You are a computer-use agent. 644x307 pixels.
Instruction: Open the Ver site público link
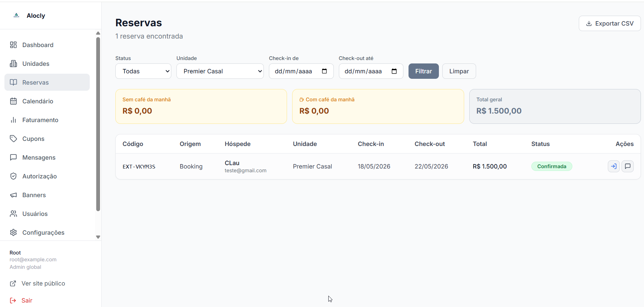(x=38, y=283)
